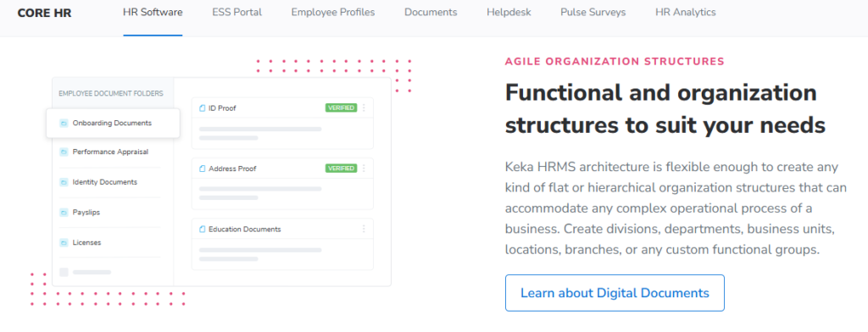This screenshot has height=332, width=868.
Task: Click the Employee Document Folders header
Action: click(x=111, y=93)
